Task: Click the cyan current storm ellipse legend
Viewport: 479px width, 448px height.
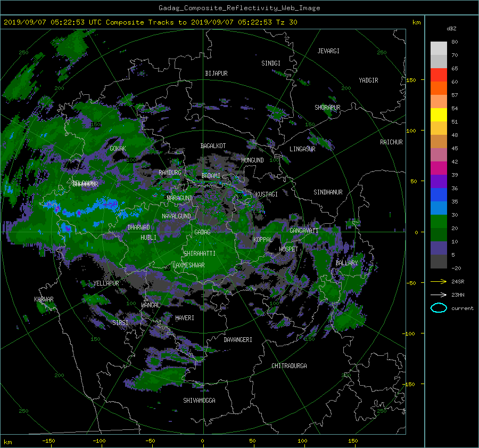Action: click(439, 308)
